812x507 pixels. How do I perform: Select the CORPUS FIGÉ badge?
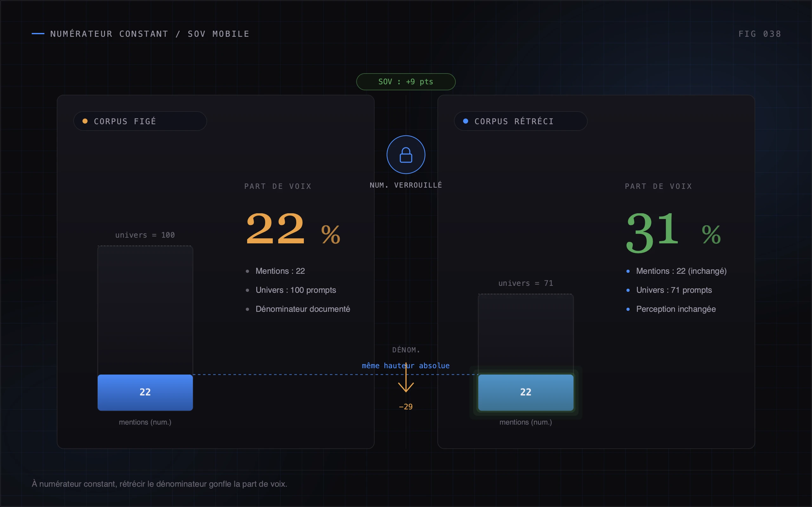click(140, 121)
